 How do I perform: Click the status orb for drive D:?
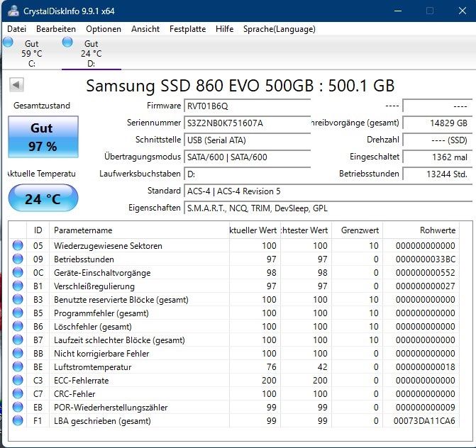coord(67,42)
